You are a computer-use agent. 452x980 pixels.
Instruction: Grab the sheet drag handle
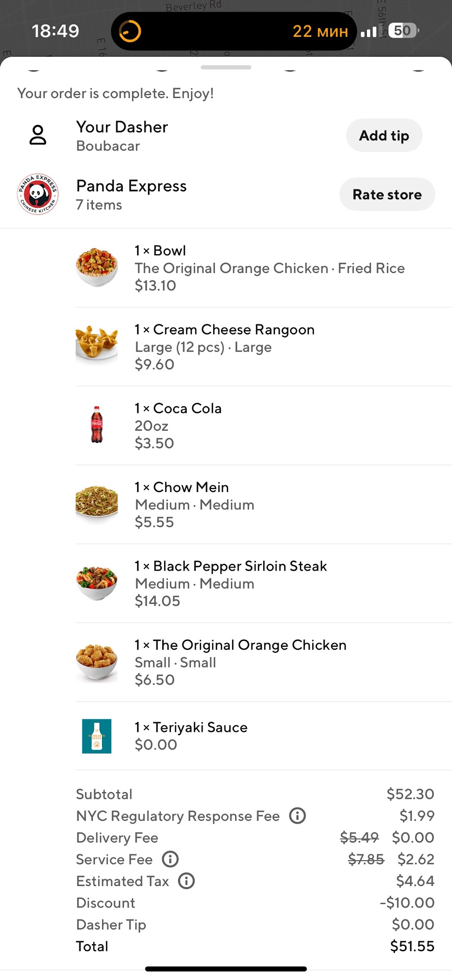[x=226, y=67]
